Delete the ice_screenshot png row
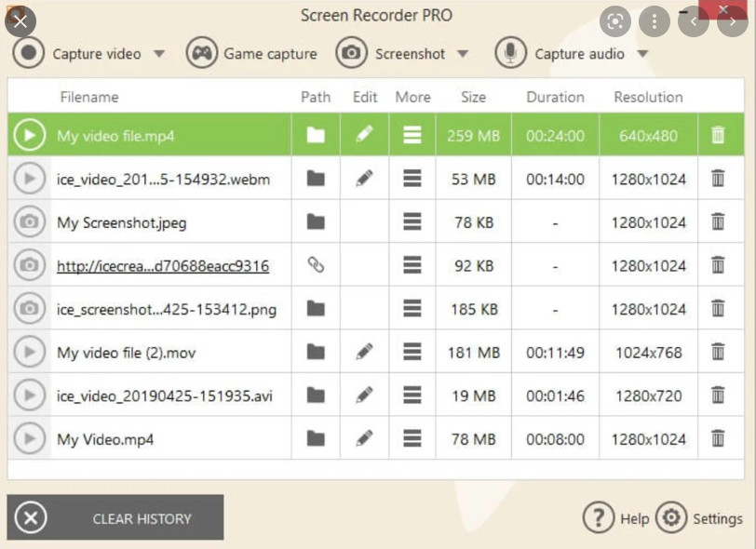 click(718, 309)
